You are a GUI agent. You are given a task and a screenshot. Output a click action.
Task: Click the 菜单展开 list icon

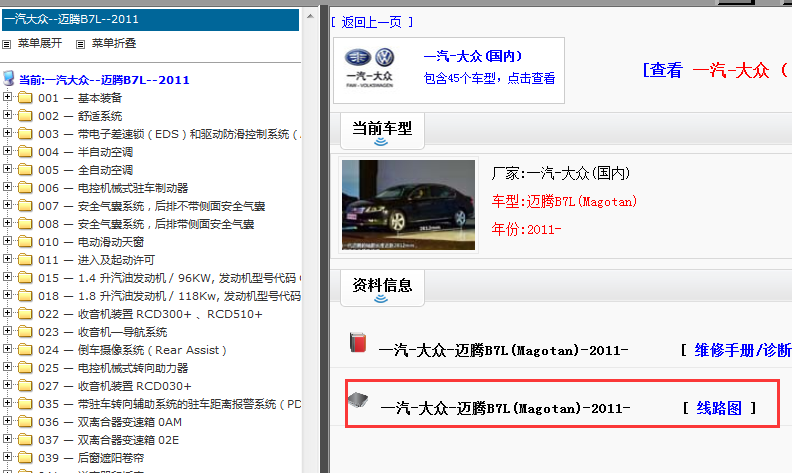click(x=7, y=44)
